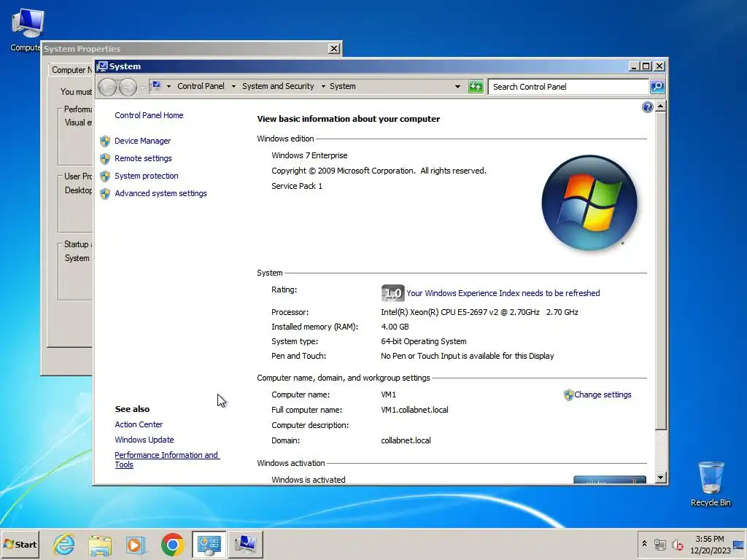This screenshot has width=747, height=560.
Task: Click the shield icon beside Change settings
Action: (x=568, y=394)
